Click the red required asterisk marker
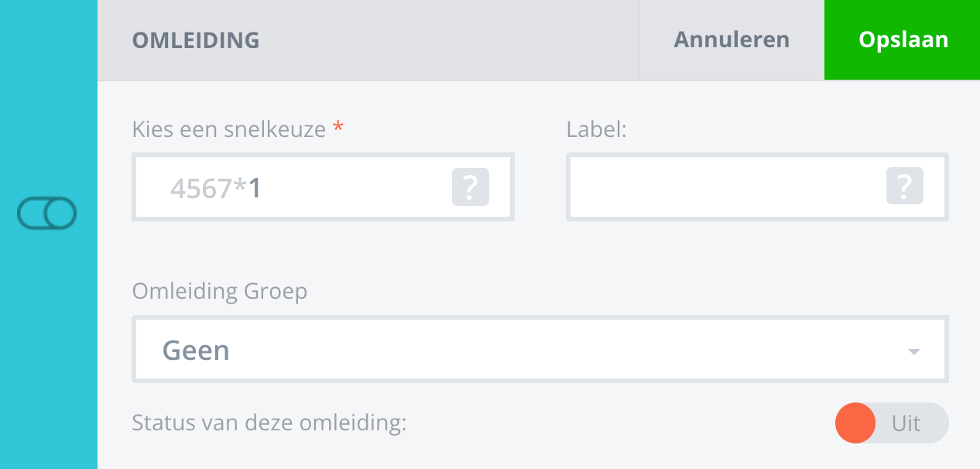This screenshot has height=469, width=980. [338, 130]
